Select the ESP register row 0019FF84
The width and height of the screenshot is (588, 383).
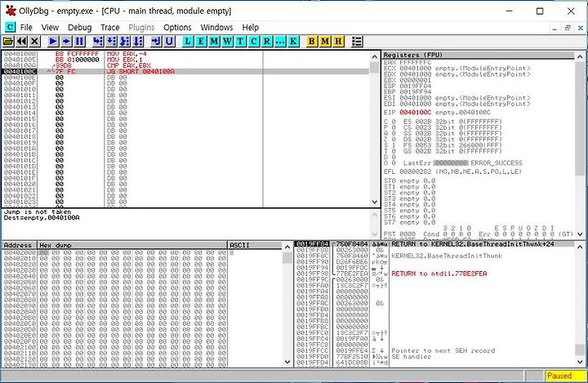click(408, 86)
